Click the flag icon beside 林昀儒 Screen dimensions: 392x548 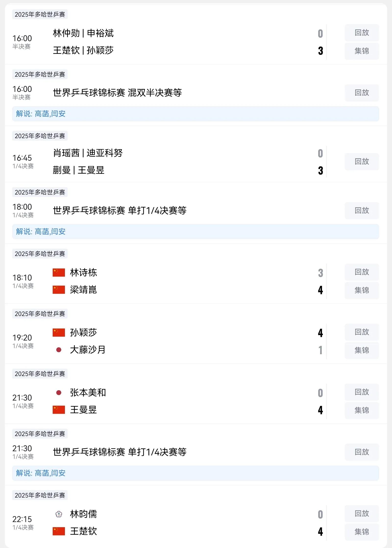point(59,514)
